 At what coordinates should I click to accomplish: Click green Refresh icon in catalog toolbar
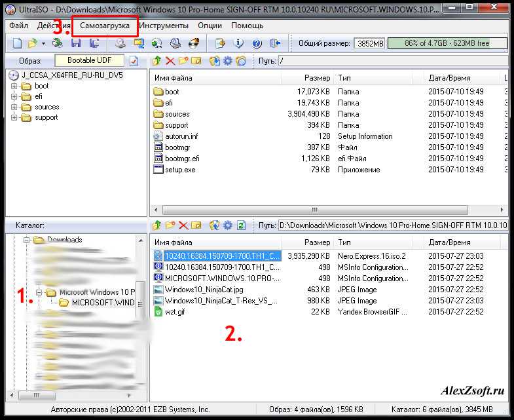tap(241, 225)
